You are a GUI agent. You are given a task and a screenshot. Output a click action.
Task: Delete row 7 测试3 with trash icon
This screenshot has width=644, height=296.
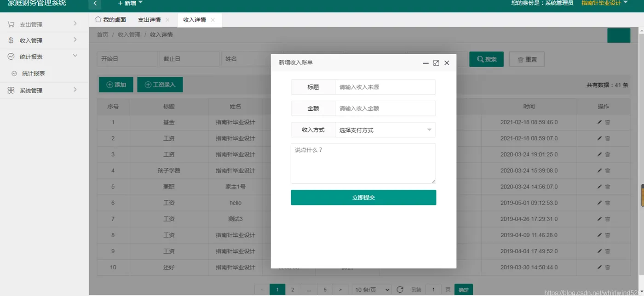click(607, 219)
